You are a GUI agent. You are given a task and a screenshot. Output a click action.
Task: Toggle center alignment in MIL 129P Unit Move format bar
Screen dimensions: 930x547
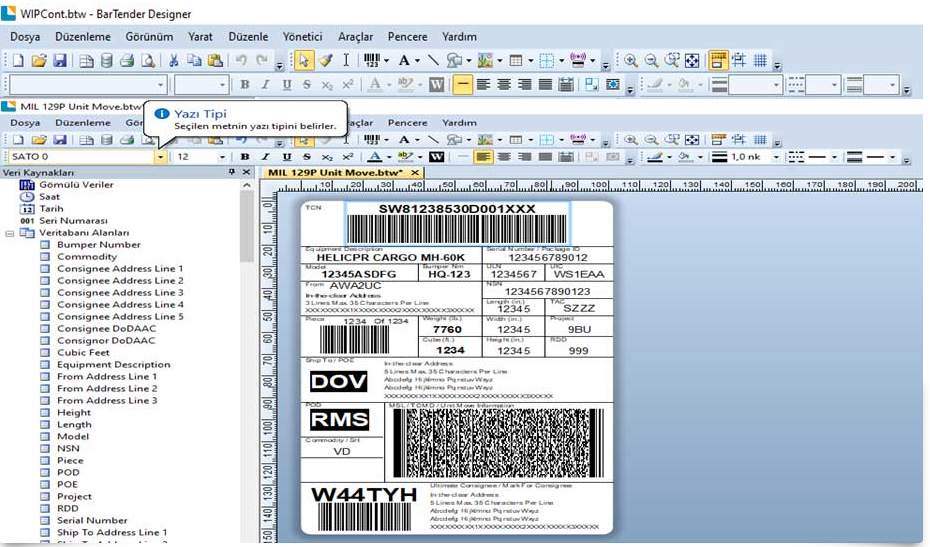504,157
